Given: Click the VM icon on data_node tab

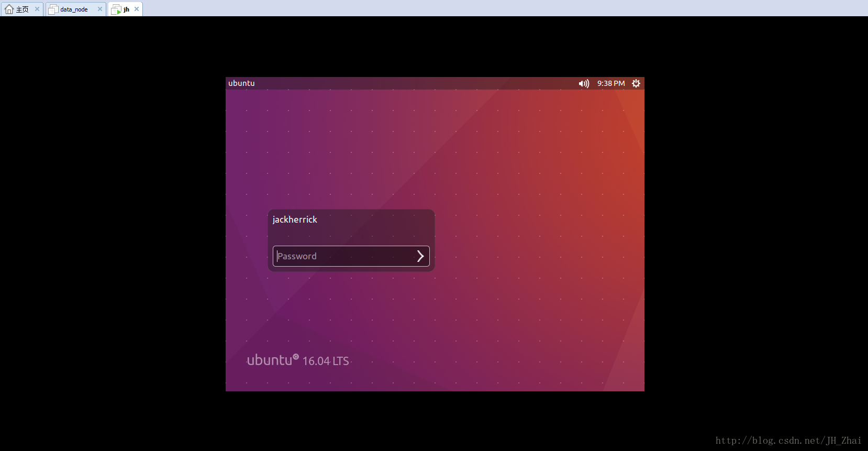Looking at the screenshot, I should 53,9.
